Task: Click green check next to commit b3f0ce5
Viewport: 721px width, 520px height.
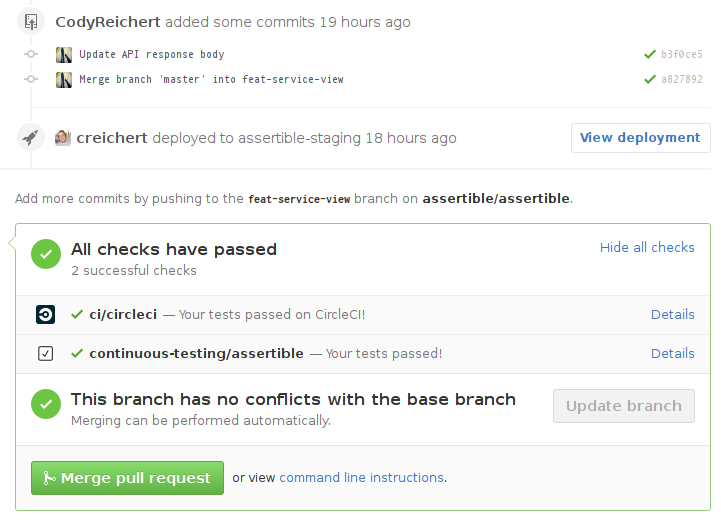Action: (x=651, y=54)
